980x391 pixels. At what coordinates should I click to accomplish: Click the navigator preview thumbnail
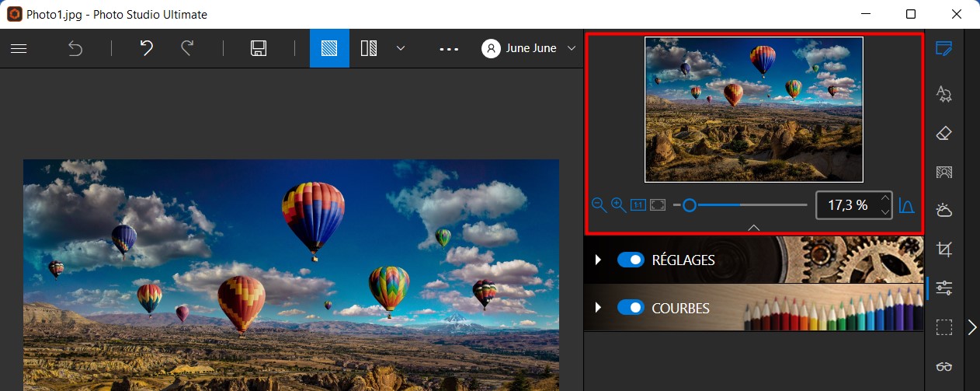(x=754, y=110)
